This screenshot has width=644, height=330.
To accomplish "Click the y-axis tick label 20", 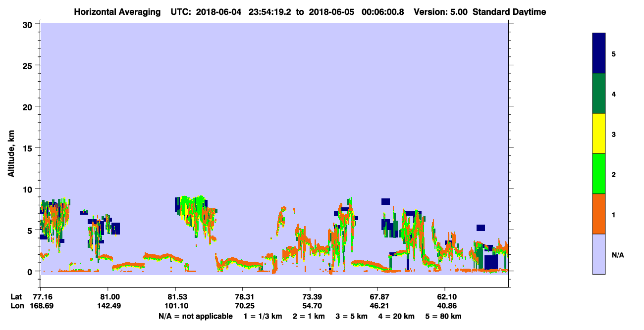I will pyautogui.click(x=28, y=106).
